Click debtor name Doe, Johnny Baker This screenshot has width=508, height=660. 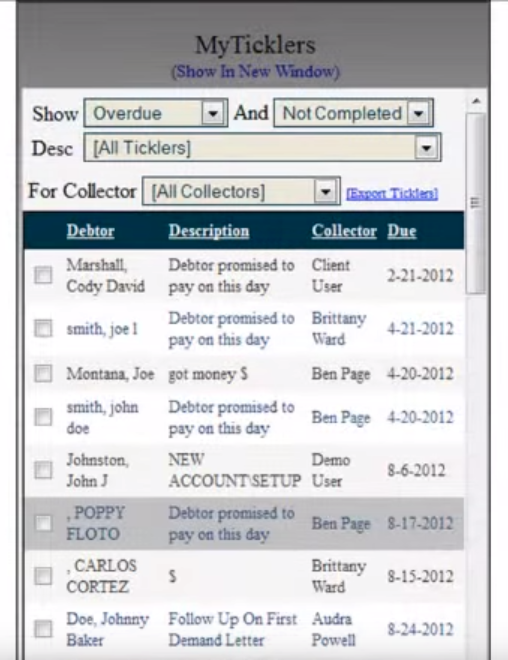pyautogui.click(x=108, y=630)
